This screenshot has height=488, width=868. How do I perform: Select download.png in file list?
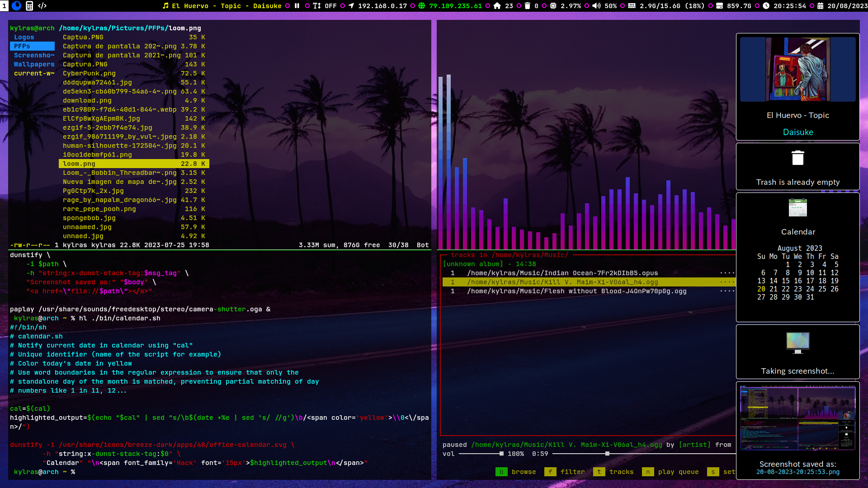[x=134, y=100]
